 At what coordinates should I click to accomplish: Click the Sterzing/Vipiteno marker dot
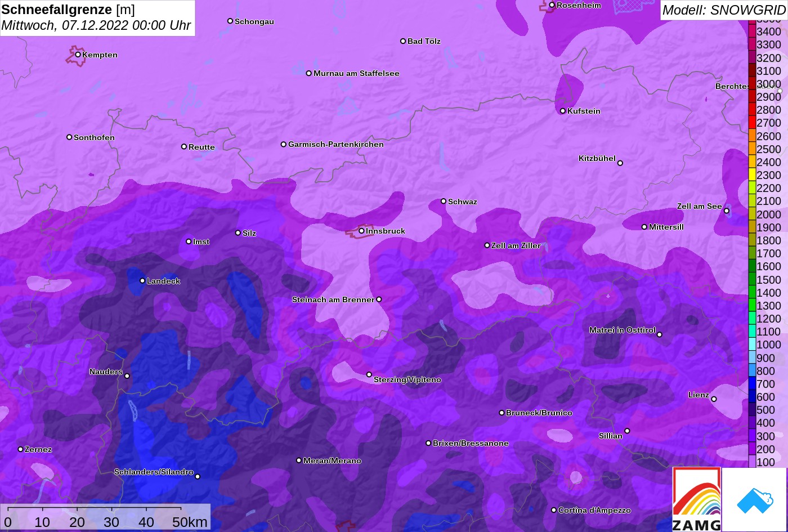[369, 374]
